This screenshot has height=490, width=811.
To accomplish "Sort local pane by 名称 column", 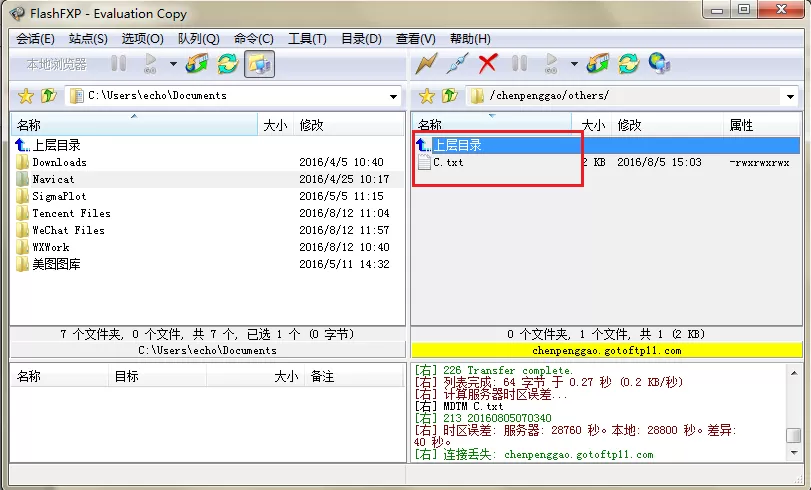I will [134, 125].
